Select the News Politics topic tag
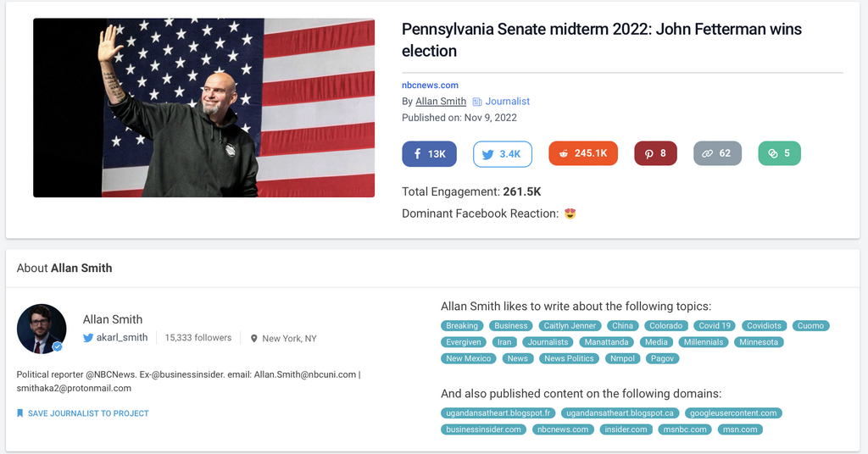Screen dimensions: 868x454 click(569, 358)
